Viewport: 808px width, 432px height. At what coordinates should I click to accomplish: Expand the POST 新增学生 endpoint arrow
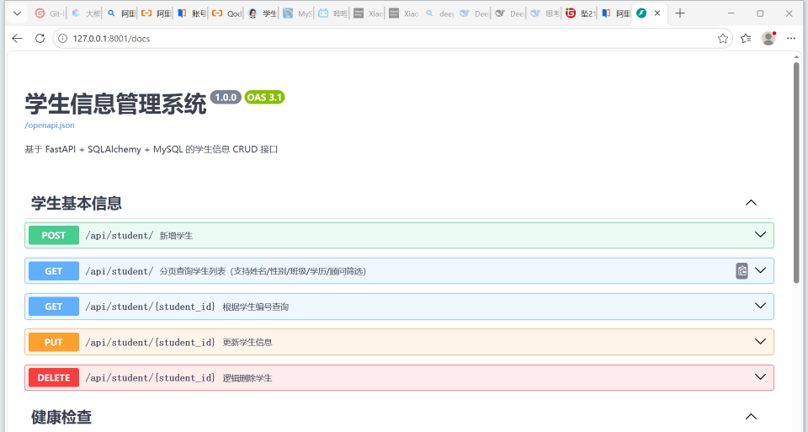click(x=760, y=235)
